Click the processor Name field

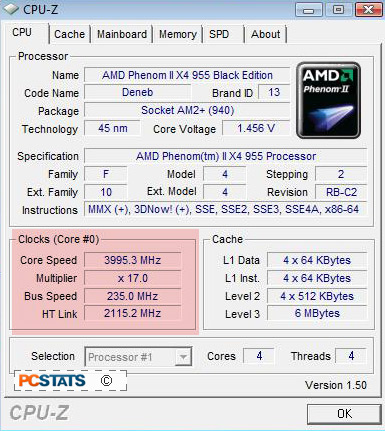pos(187,75)
